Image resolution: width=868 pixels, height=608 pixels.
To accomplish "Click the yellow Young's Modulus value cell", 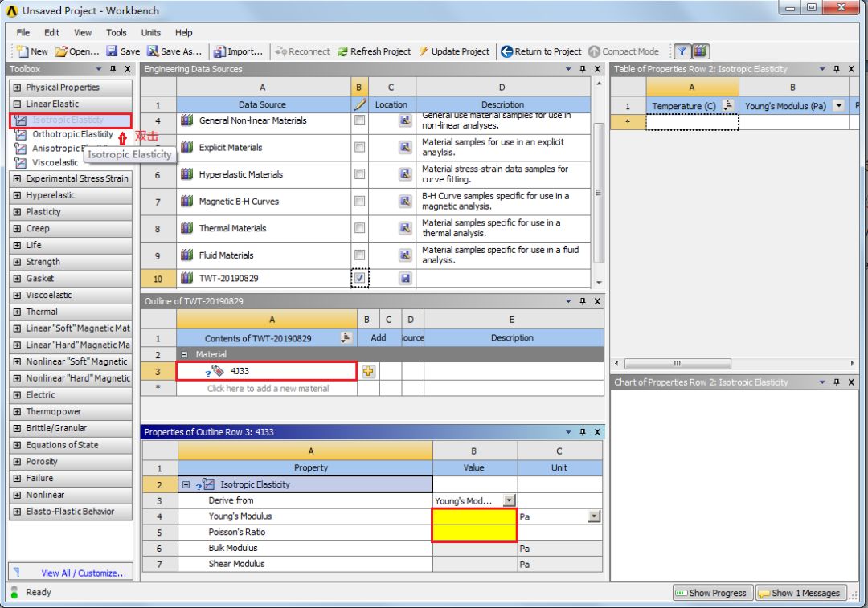I will [x=474, y=516].
